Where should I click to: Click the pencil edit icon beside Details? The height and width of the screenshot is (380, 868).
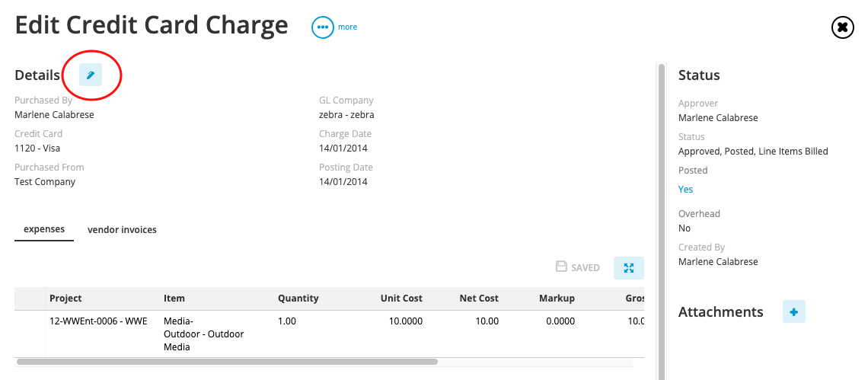pyautogui.click(x=91, y=75)
